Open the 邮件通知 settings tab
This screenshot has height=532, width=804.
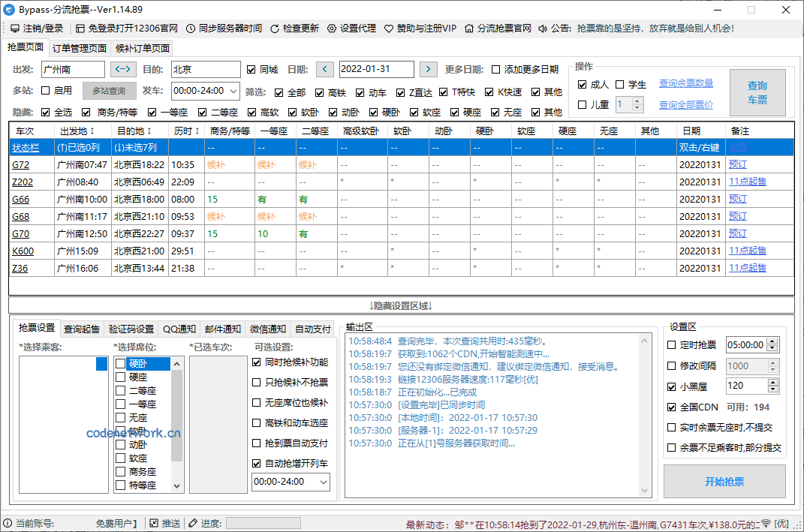pos(224,329)
